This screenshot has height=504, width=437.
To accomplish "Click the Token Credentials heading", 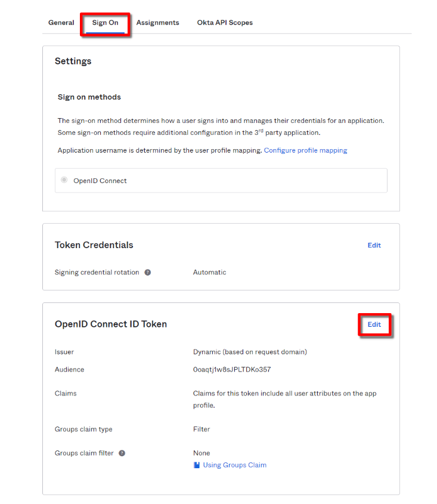I will point(94,245).
